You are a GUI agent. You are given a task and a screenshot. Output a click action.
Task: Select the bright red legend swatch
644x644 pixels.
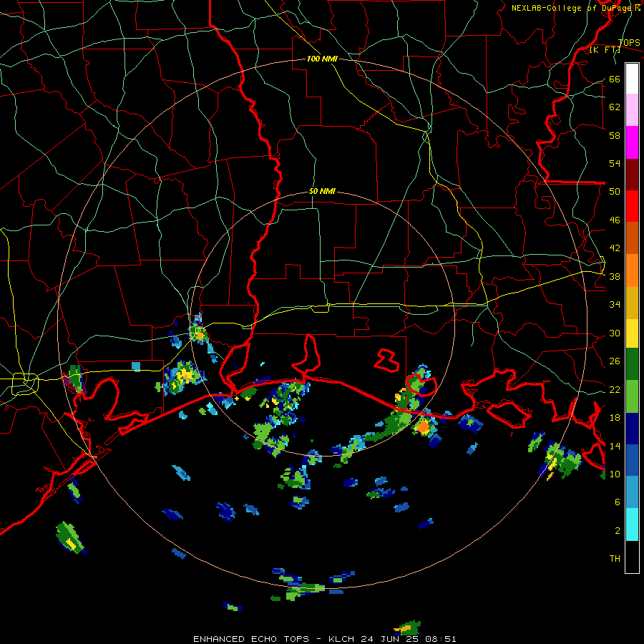point(632,206)
